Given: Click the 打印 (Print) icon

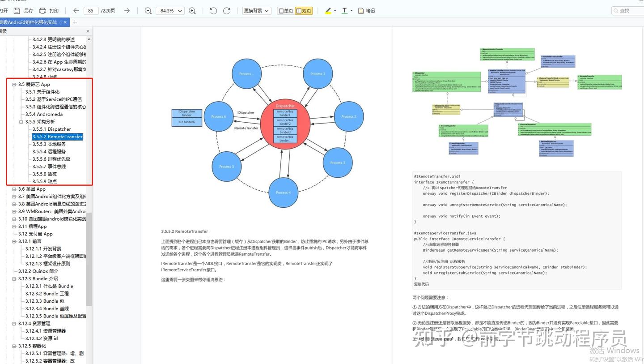Looking at the screenshot, I should tap(42, 10).
